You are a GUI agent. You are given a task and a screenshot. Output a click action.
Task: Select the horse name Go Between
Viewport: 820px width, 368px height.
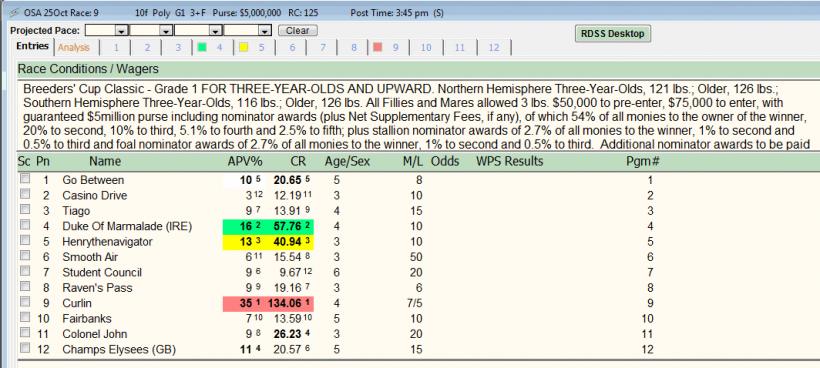click(93, 180)
